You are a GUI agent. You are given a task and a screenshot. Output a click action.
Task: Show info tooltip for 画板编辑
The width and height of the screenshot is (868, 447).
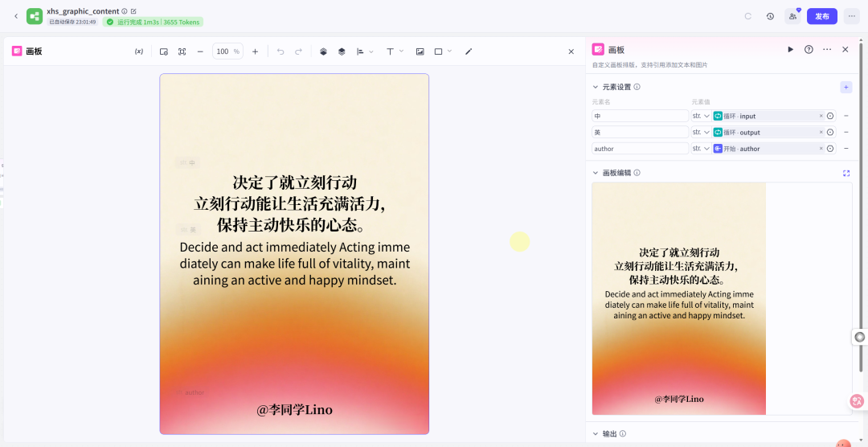tap(637, 173)
